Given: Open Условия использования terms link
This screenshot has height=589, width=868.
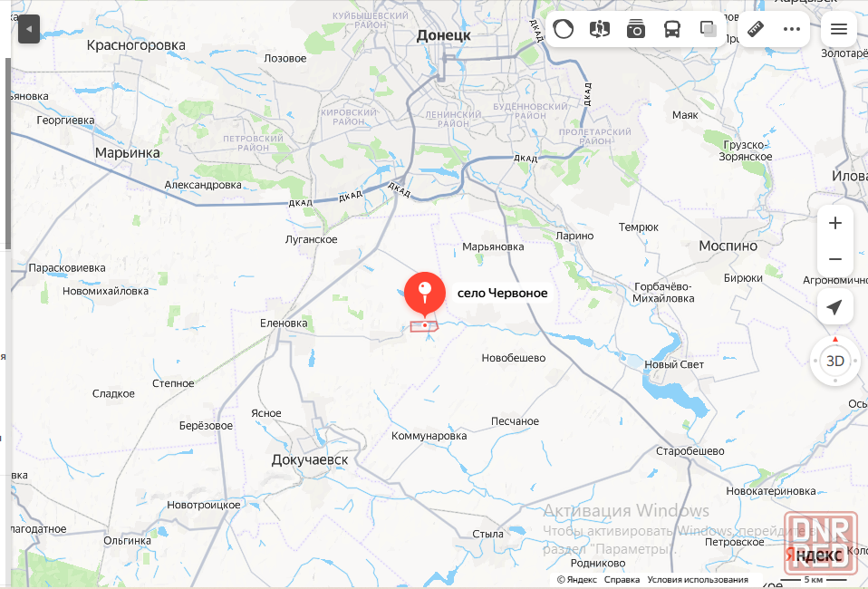Looking at the screenshot, I should (698, 580).
